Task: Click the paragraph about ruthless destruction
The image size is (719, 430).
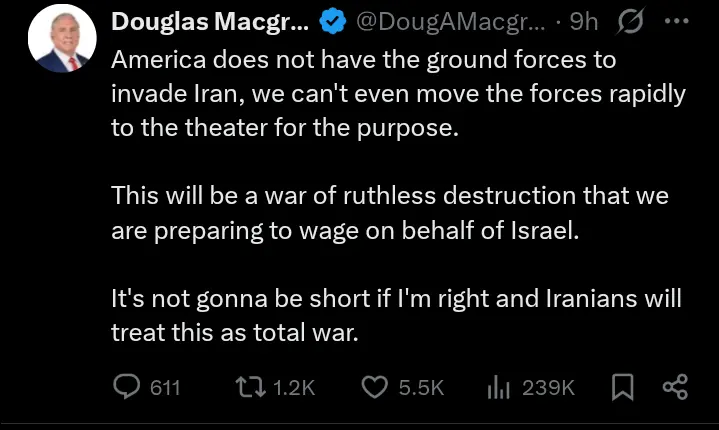Action: pyautogui.click(x=390, y=210)
